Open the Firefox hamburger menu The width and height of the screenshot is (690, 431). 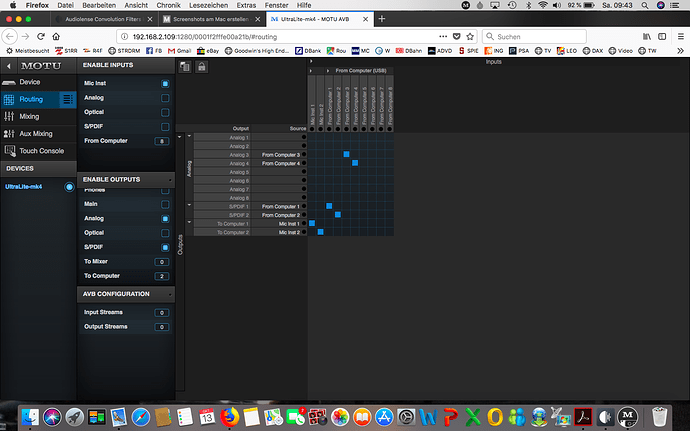coord(680,37)
